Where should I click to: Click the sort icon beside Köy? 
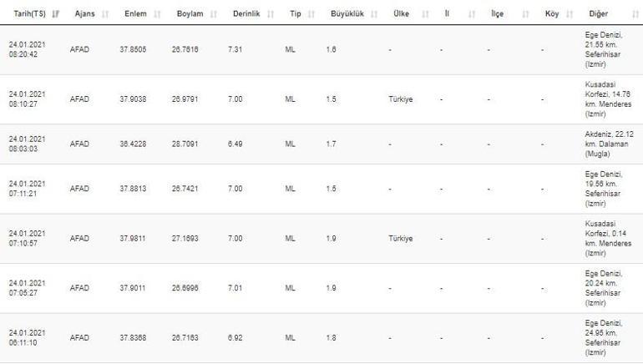point(575,14)
